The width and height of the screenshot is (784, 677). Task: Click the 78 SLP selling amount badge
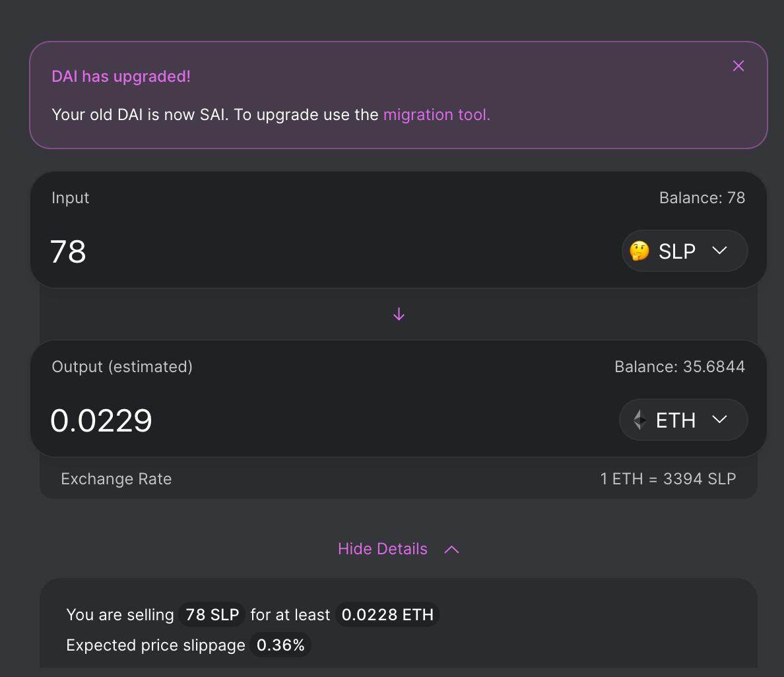212,614
